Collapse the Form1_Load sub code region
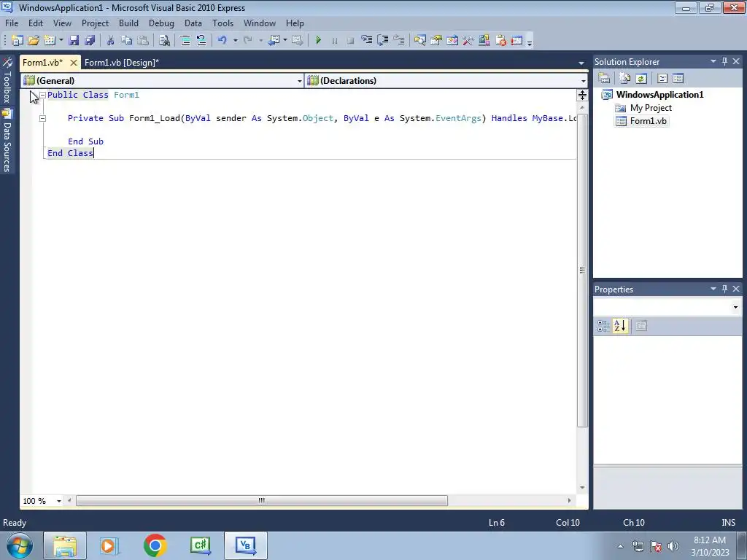Screen dimensions: 747x560 point(42,118)
